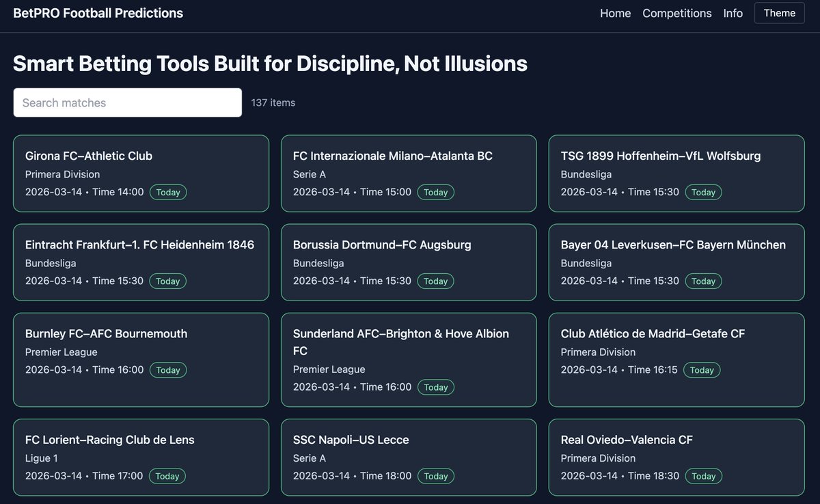
Task: Click the Today badge on Girona FC card
Action: pyautogui.click(x=168, y=193)
